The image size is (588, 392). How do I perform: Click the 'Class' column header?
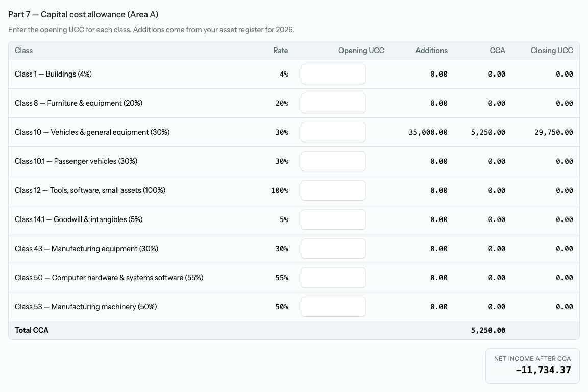click(x=23, y=51)
